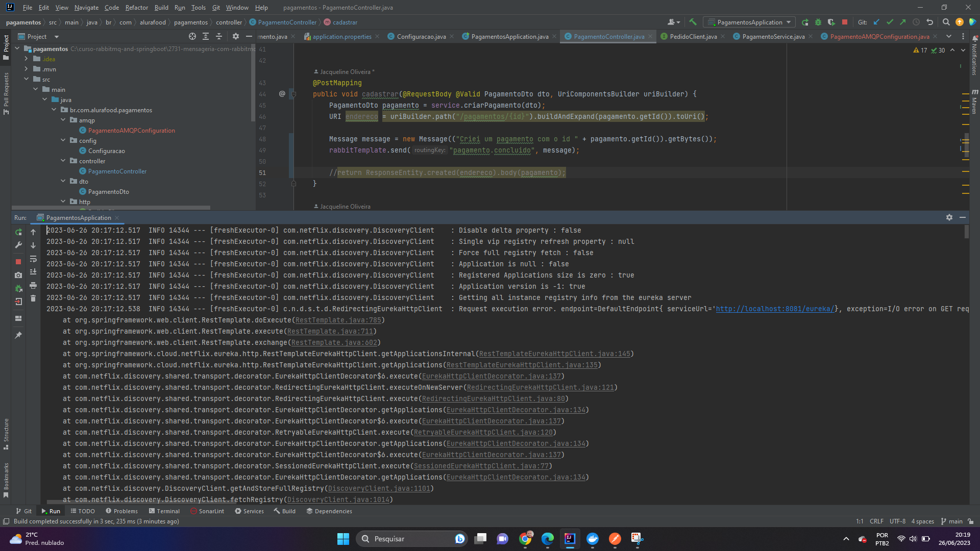Image resolution: width=980 pixels, height=551 pixels.
Task: Click the top toolbar red stop button
Action: point(845,22)
